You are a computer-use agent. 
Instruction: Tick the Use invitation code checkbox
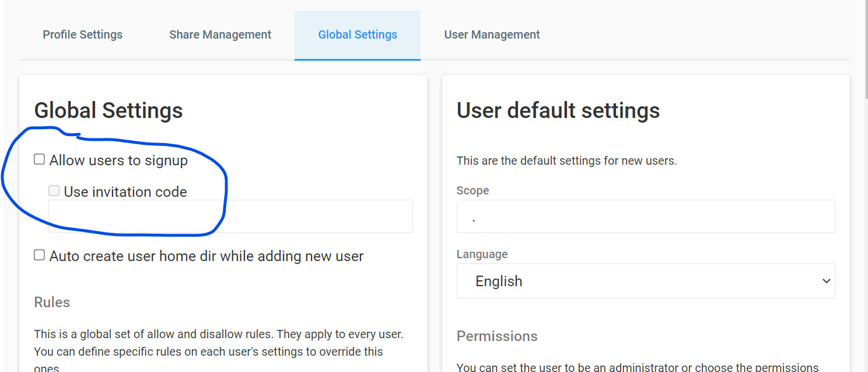click(x=54, y=191)
